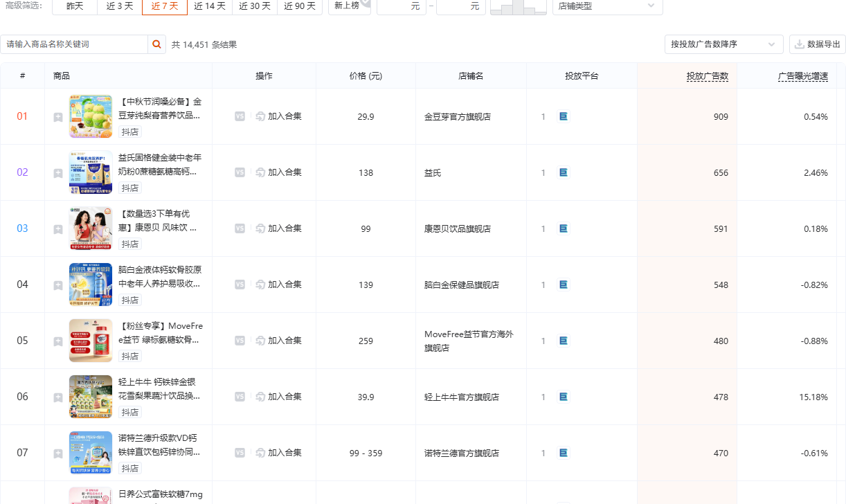Click the 数据导出 export button
846x504 pixels.
pyautogui.click(x=817, y=44)
